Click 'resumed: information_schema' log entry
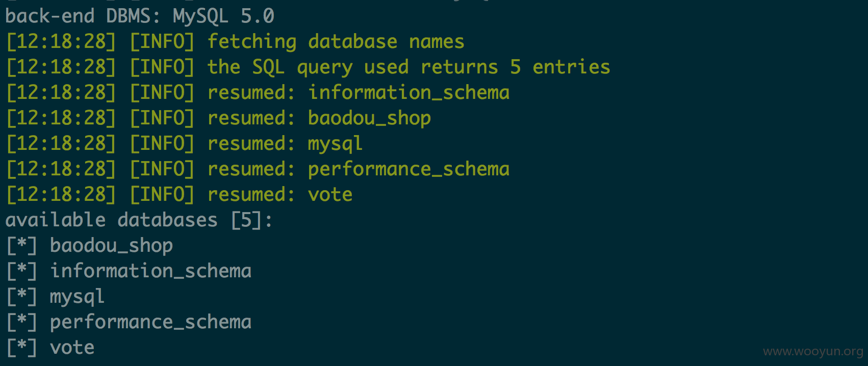868x366 pixels. click(359, 93)
